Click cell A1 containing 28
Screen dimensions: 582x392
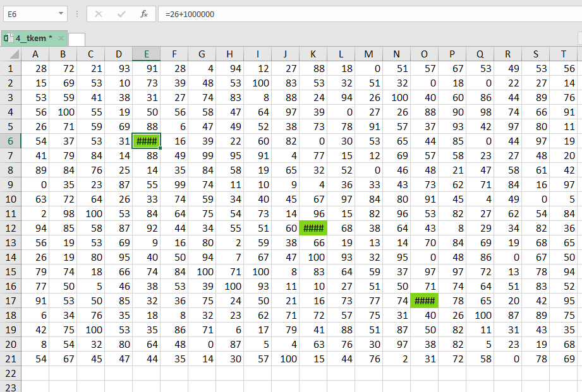click(35, 68)
